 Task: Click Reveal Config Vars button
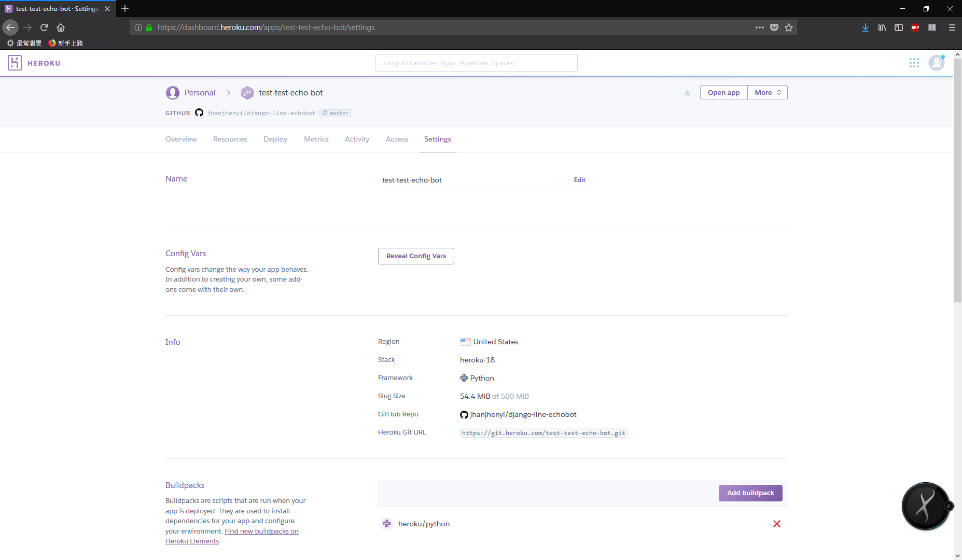point(416,256)
